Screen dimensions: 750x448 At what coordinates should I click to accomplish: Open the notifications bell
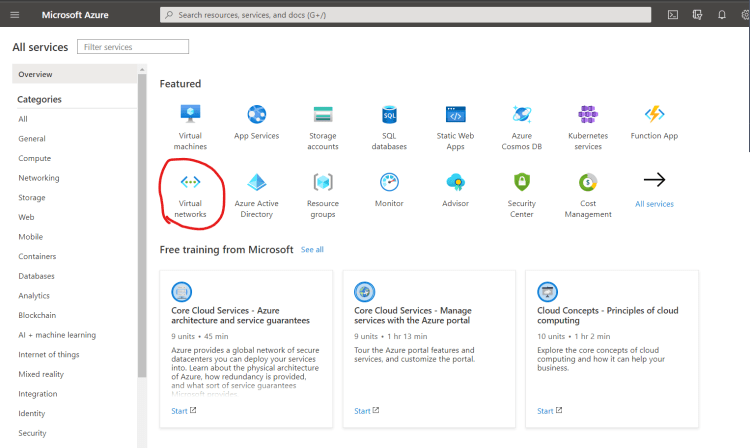pos(721,15)
